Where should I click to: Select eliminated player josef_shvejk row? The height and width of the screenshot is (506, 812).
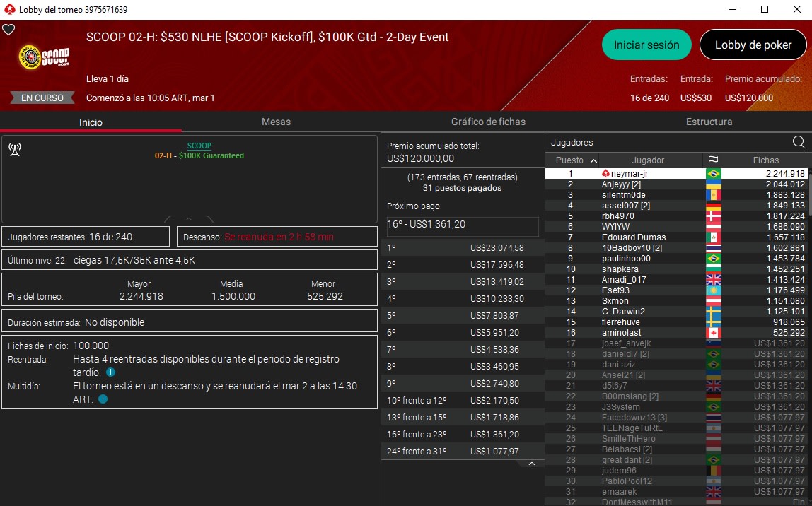pyautogui.click(x=675, y=343)
